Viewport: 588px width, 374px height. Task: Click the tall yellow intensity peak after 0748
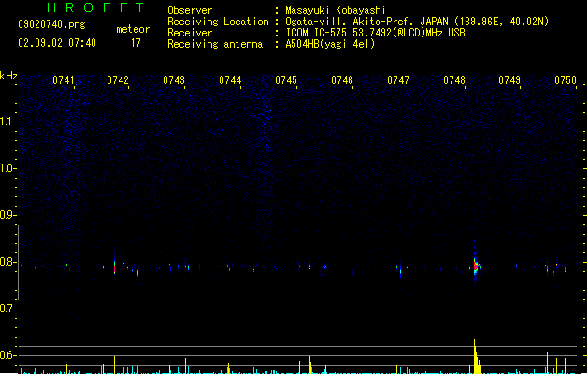475,356
